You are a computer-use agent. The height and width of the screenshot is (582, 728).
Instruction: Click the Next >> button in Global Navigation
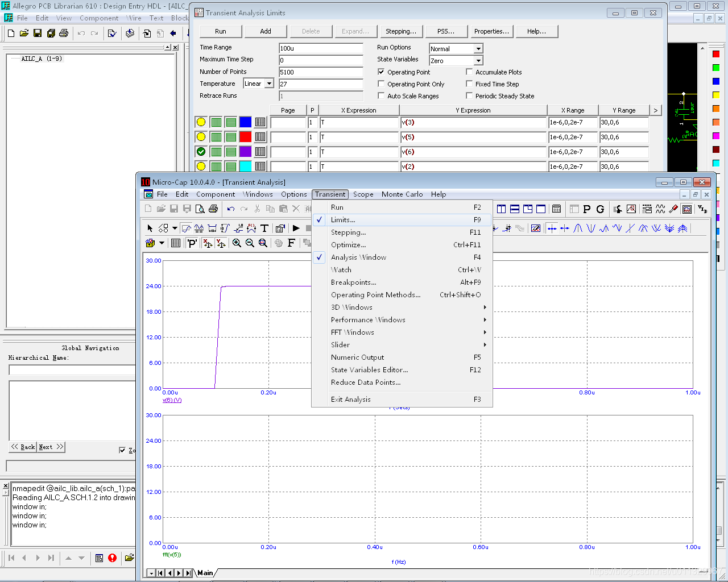[x=51, y=447]
